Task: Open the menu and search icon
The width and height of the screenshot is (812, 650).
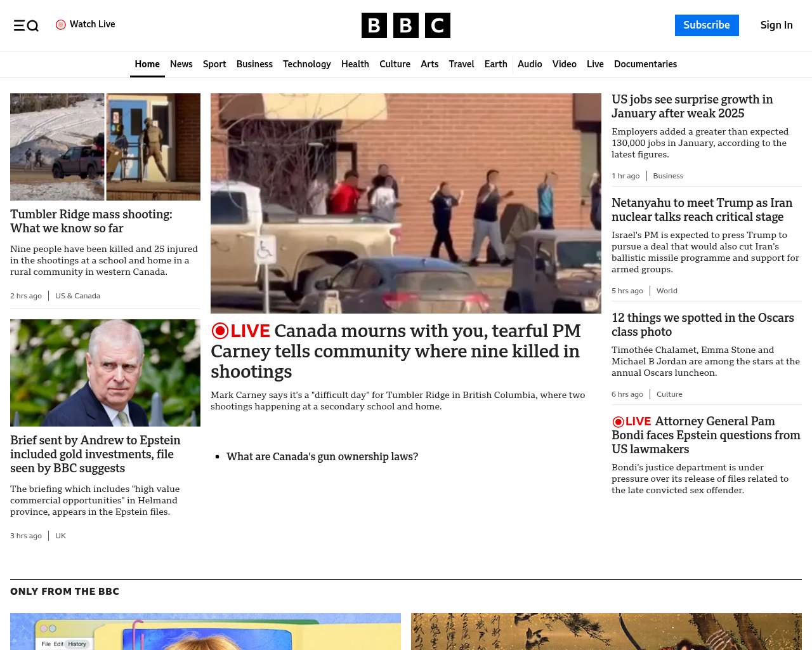Action: (x=26, y=25)
